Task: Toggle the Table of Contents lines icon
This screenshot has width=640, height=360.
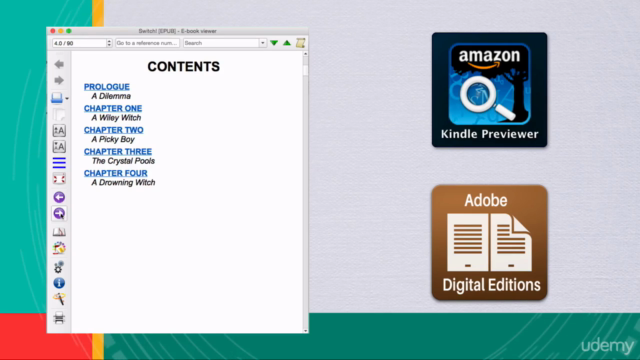Action: coord(59,162)
